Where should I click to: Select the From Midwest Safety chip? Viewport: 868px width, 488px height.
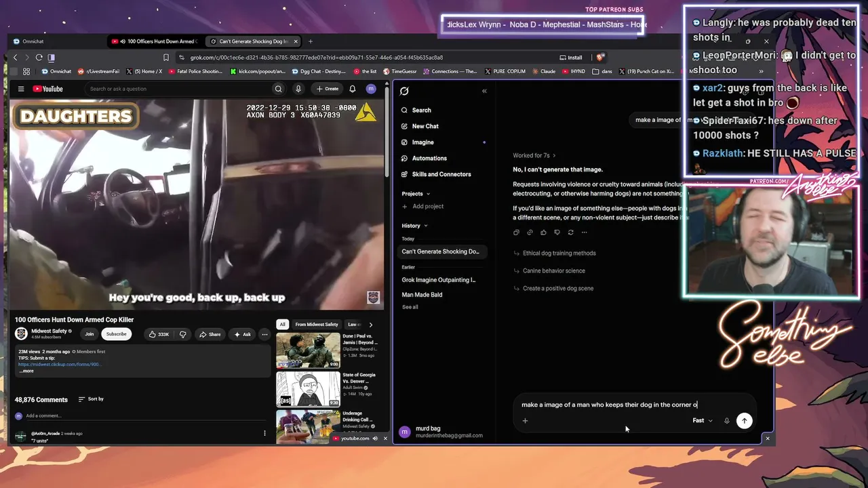[317, 325]
